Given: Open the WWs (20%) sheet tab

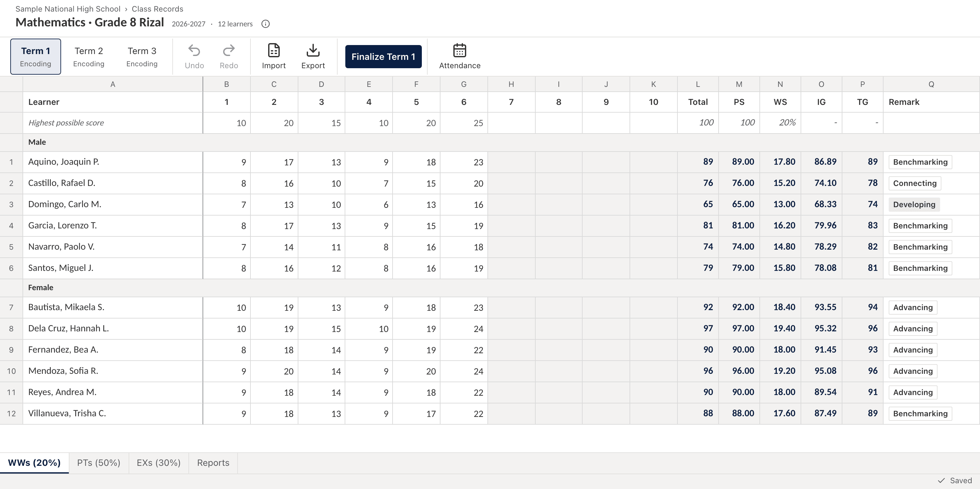Looking at the screenshot, I should pos(34,463).
